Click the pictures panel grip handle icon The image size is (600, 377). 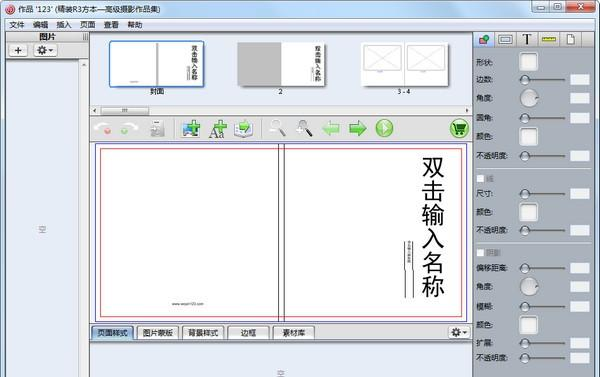click(85, 37)
